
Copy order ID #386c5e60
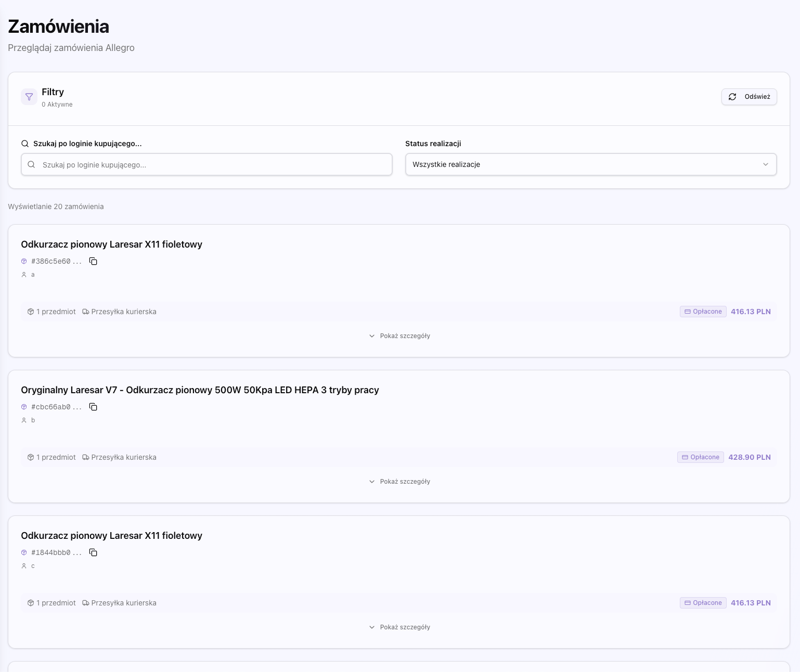93,261
